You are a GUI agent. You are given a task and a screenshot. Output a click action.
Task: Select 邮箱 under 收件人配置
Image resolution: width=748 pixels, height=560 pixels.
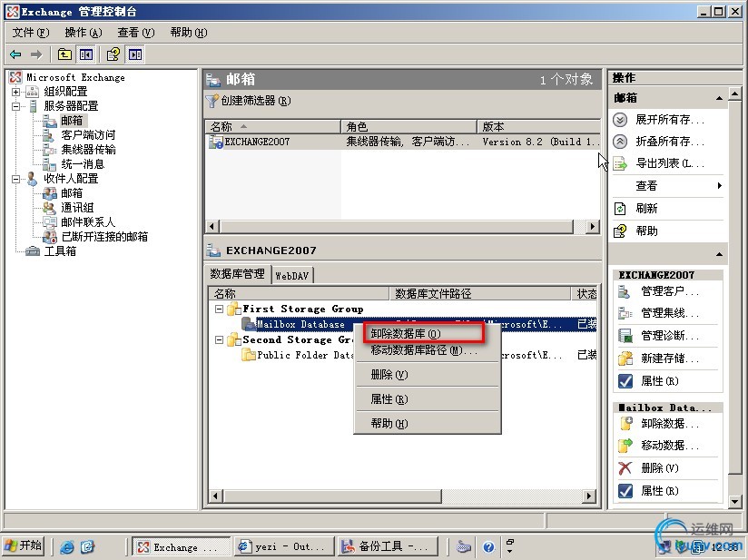coord(72,193)
